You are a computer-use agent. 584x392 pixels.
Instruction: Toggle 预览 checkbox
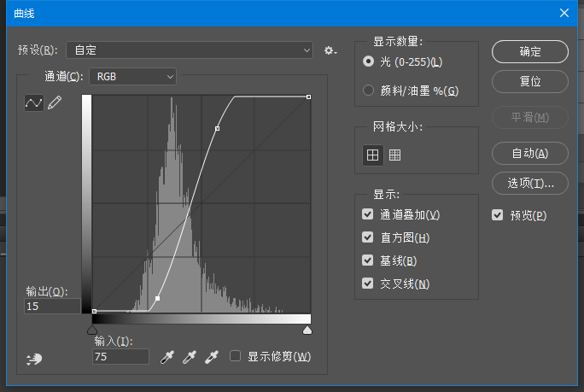point(497,215)
